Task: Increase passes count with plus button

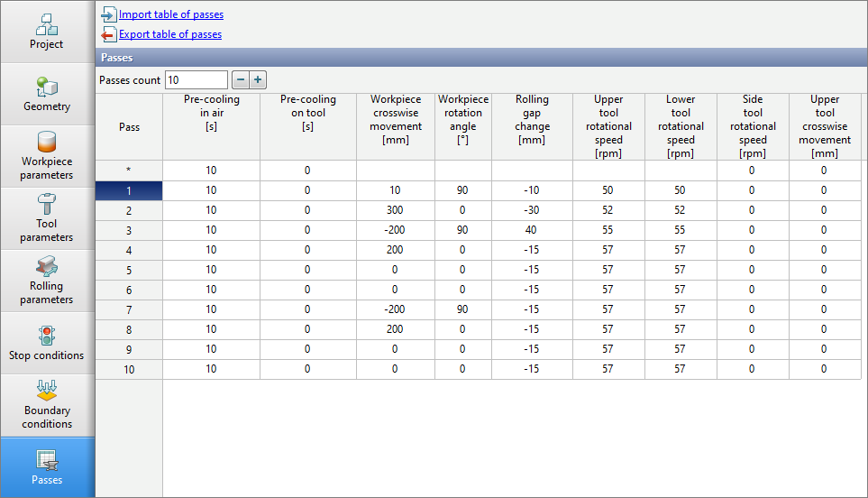Action: [x=258, y=79]
